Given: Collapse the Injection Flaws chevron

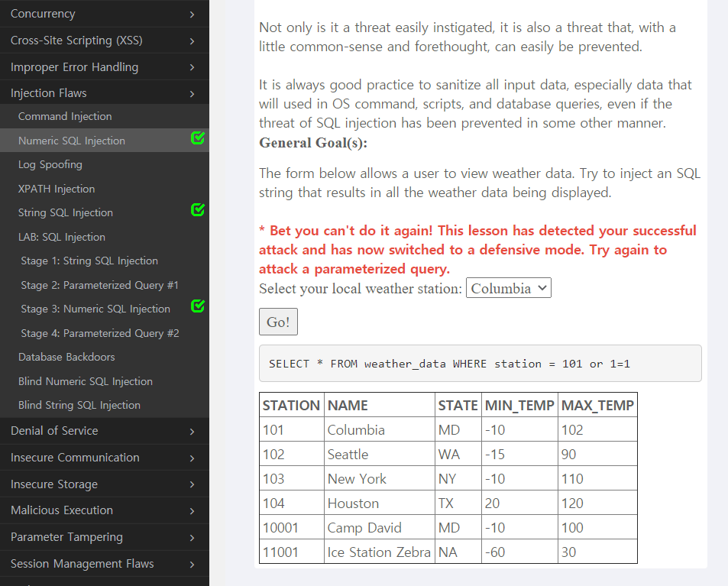Looking at the screenshot, I should tap(193, 94).
